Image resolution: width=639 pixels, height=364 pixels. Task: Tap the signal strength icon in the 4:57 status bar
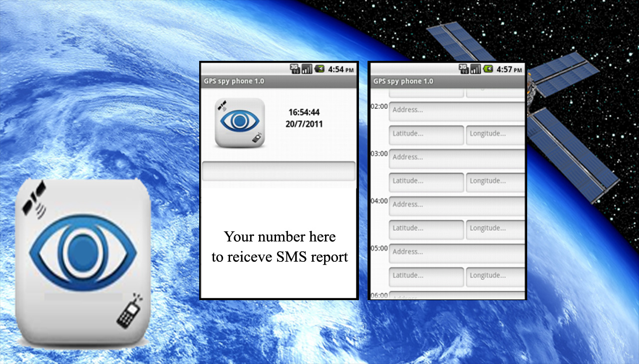(x=475, y=69)
